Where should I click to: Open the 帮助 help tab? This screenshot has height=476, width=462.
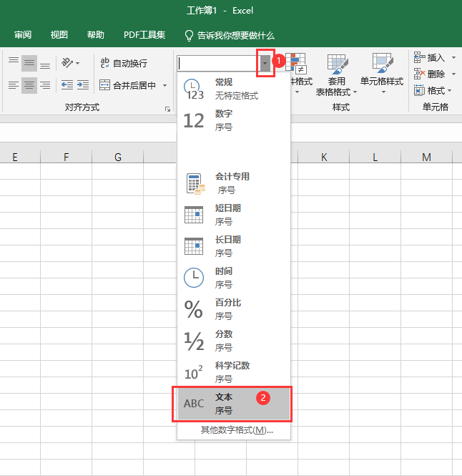(96, 35)
